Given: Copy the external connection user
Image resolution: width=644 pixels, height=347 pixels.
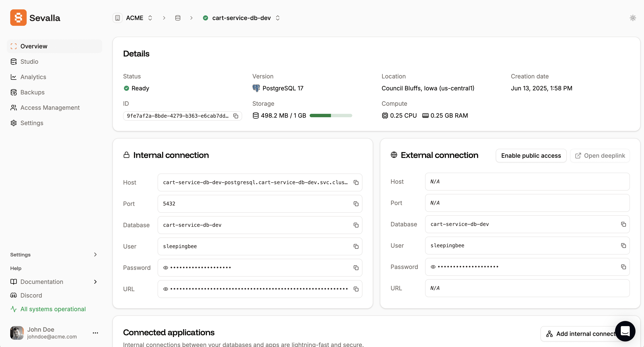Looking at the screenshot, I should [x=623, y=245].
